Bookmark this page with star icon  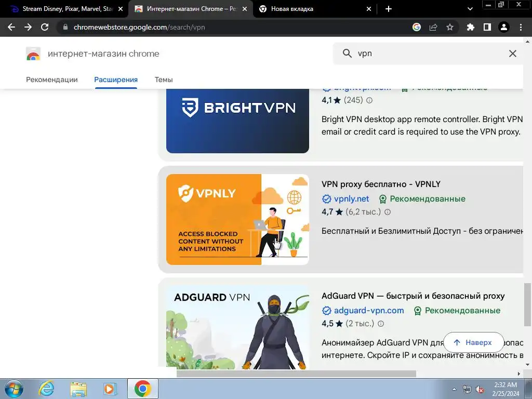tap(450, 27)
